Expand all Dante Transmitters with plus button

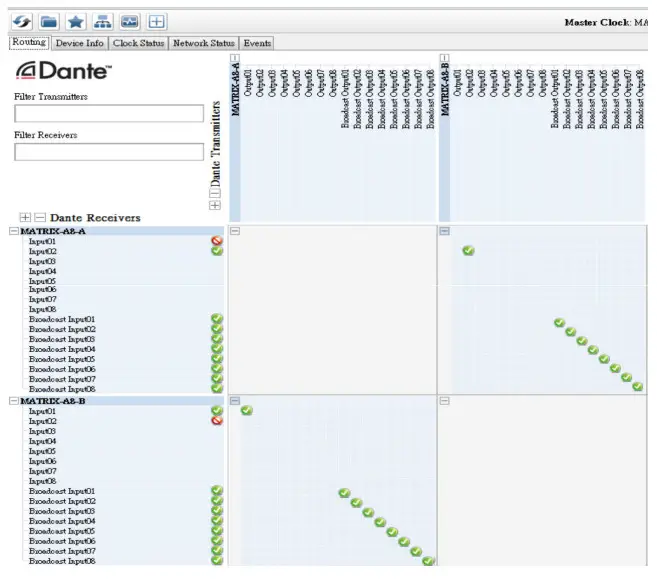(x=215, y=205)
